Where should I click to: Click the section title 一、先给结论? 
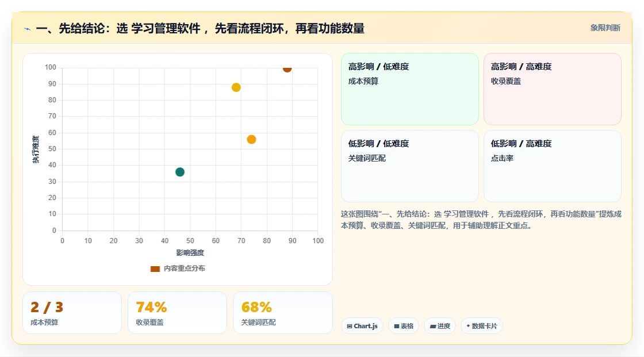tap(201, 28)
